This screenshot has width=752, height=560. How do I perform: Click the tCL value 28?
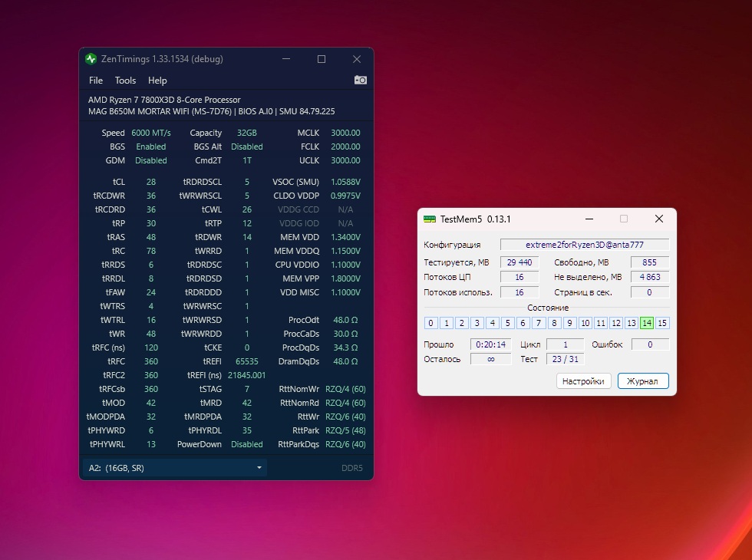pos(151,183)
